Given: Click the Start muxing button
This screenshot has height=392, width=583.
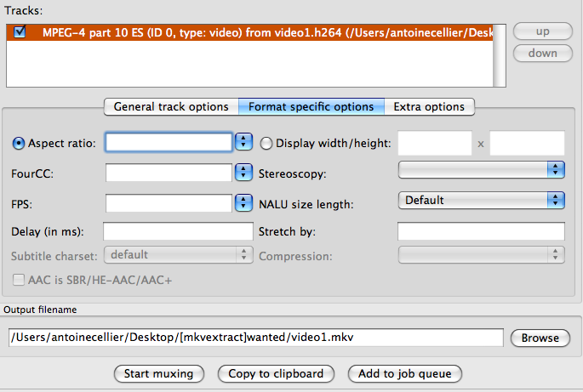Looking at the screenshot, I should (x=159, y=374).
